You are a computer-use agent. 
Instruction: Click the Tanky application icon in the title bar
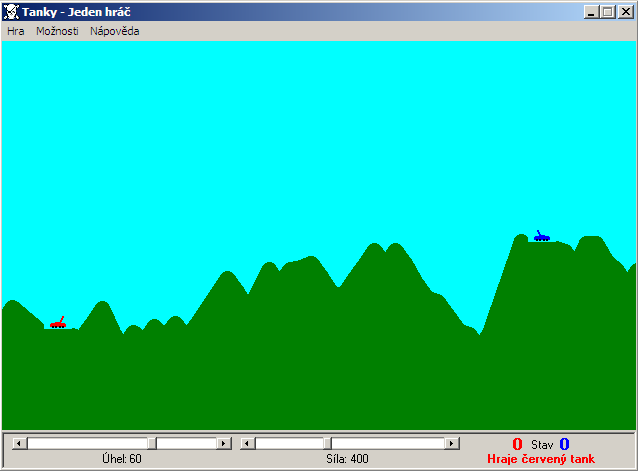click(11, 12)
